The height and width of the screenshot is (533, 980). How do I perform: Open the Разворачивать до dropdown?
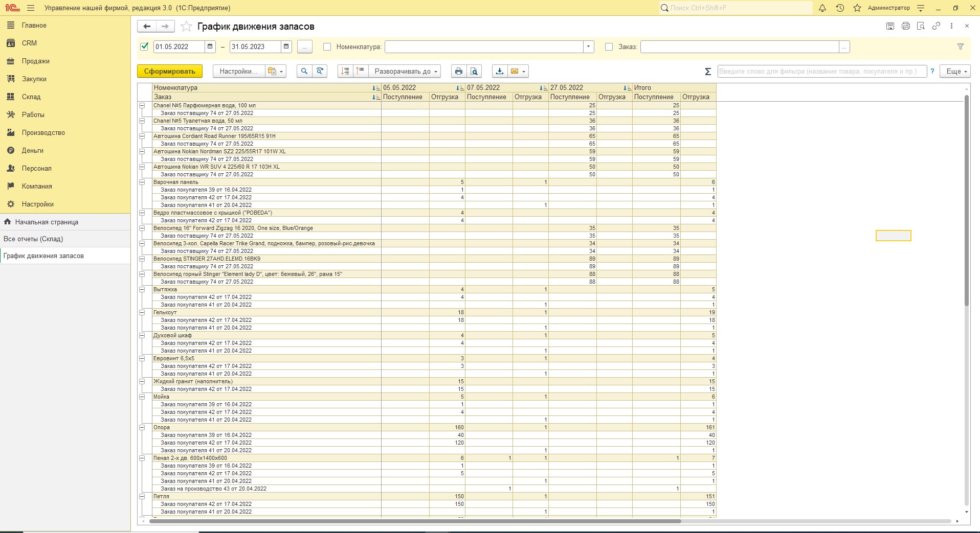(x=404, y=71)
